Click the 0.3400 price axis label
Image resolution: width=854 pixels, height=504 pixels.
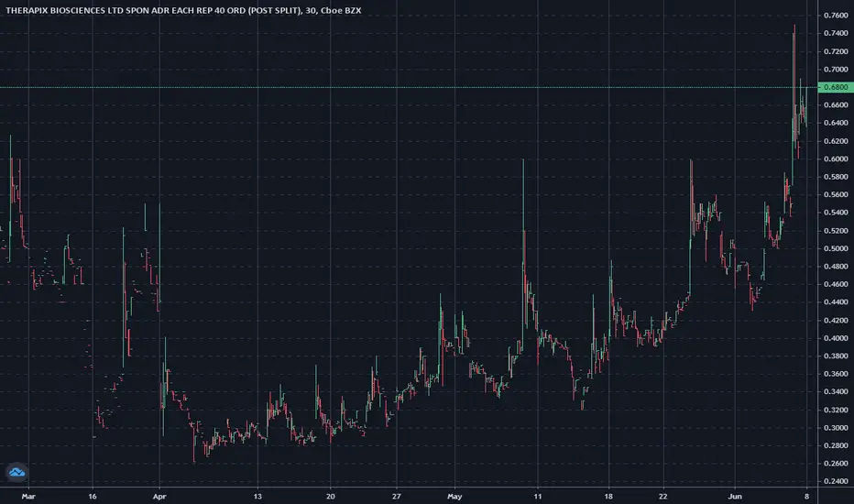(836, 391)
